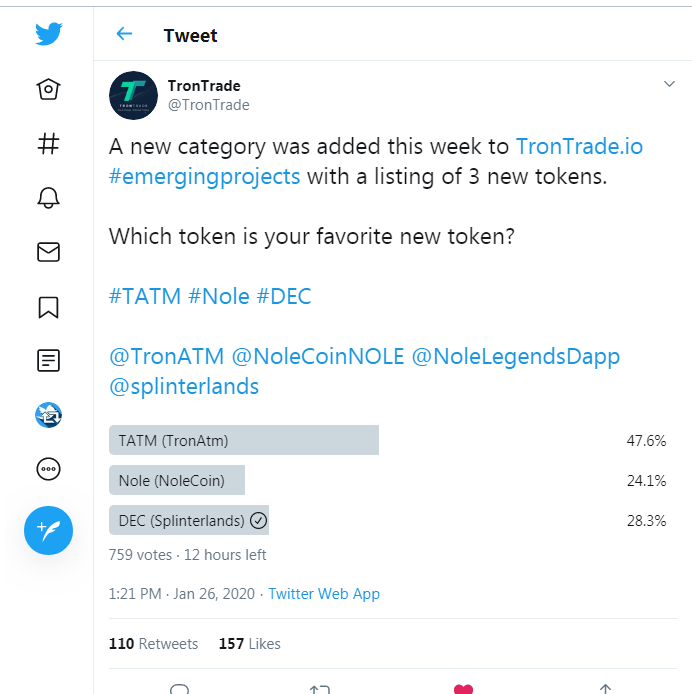This screenshot has height=694, width=692.
Task: Open the Home icon in sidebar
Action: tap(48, 89)
